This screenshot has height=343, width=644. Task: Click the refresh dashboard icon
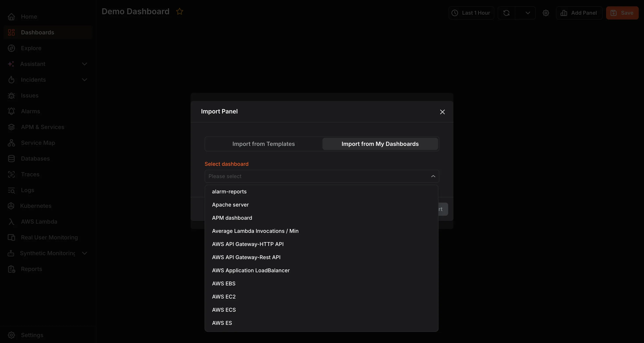coord(506,13)
